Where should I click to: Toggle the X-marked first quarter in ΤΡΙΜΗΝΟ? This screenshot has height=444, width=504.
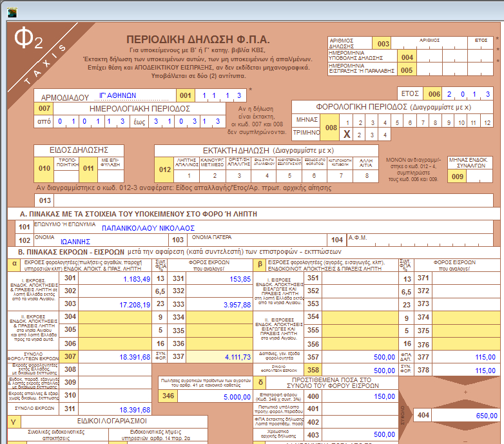pyautogui.click(x=347, y=134)
